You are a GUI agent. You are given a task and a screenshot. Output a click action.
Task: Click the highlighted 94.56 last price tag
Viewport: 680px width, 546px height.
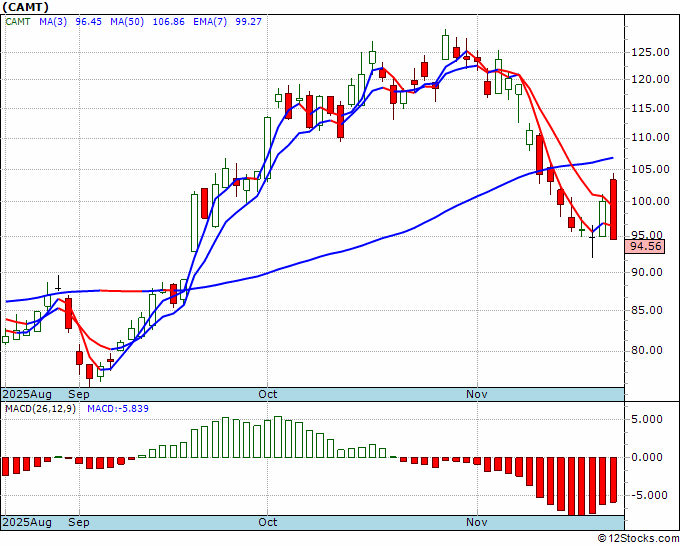coord(646,247)
